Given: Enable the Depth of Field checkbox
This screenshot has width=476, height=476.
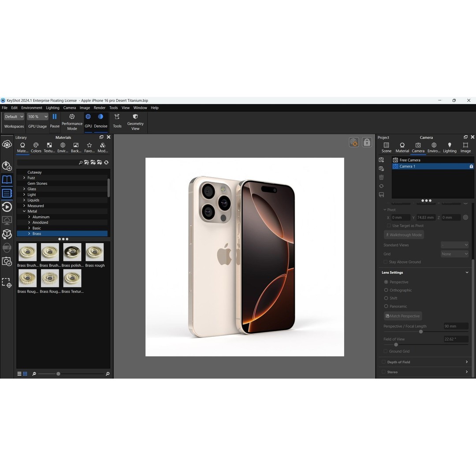Looking at the screenshot, I should [383, 362].
